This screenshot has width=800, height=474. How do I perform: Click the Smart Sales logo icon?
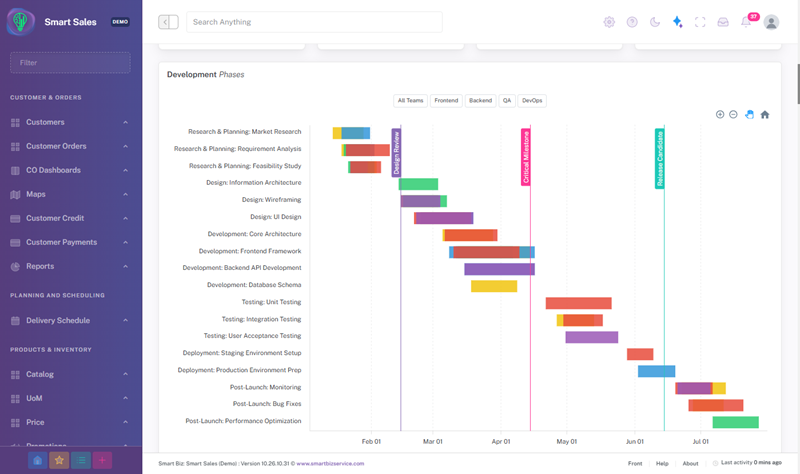(x=20, y=21)
